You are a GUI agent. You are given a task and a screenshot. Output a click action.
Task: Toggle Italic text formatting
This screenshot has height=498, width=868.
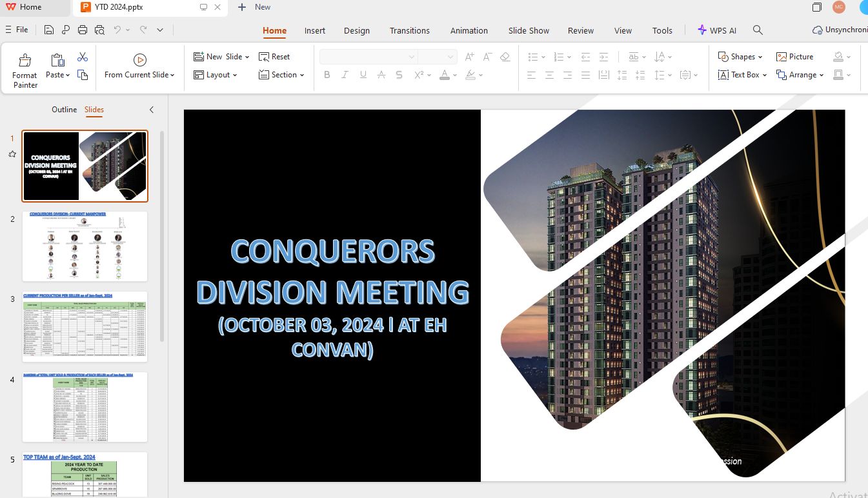(x=345, y=75)
